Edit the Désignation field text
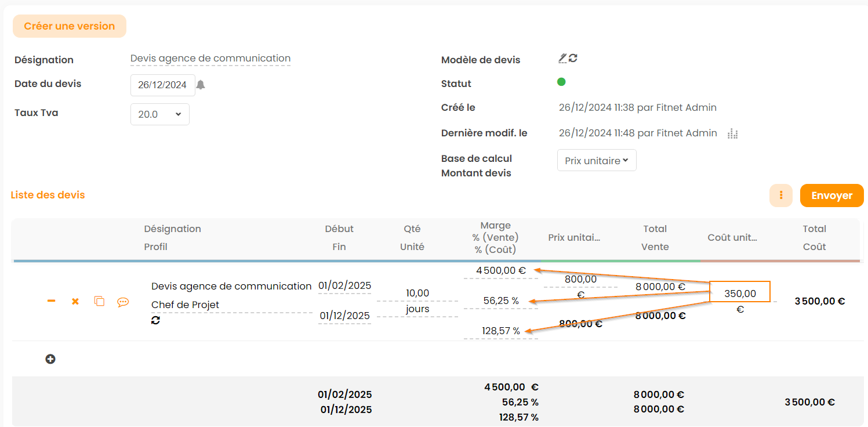 pos(210,59)
